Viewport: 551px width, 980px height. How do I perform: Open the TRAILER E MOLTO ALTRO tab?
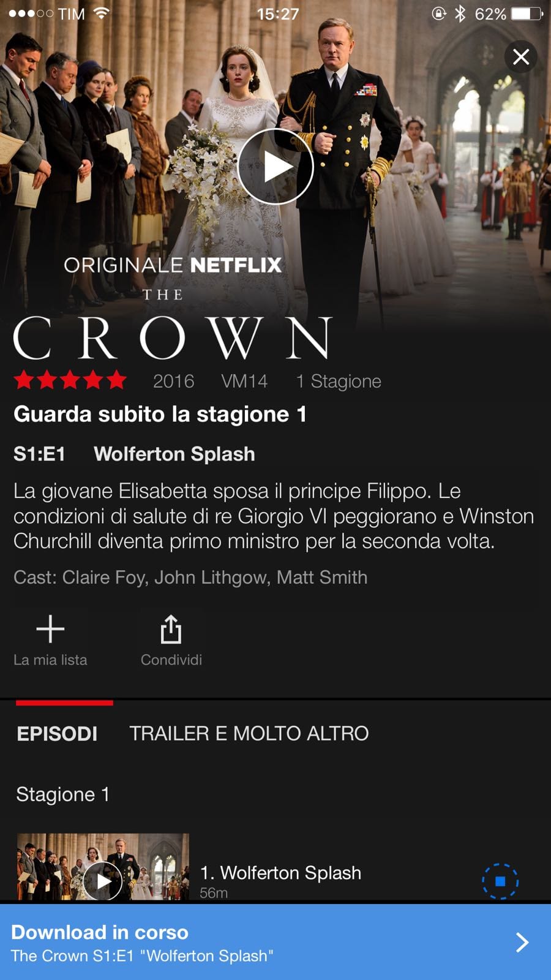coord(249,733)
